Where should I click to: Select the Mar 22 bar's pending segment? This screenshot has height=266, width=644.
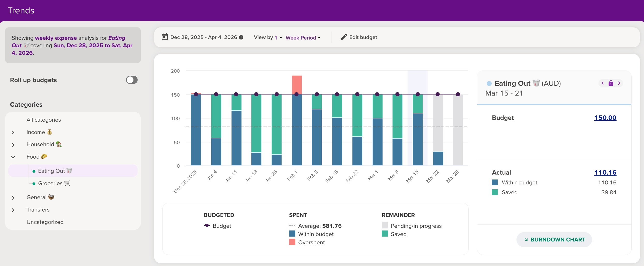[438, 123]
